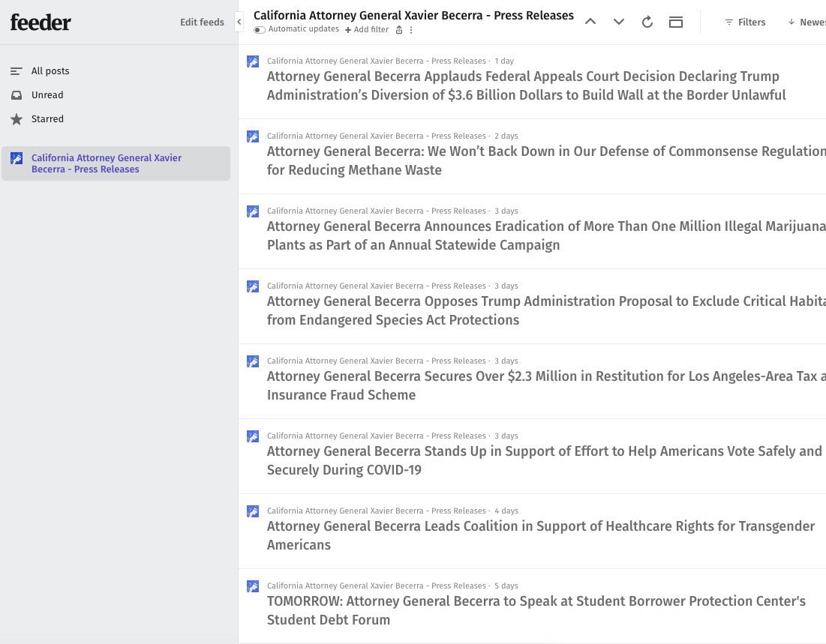
Task: Go to previous post with up chevron
Action: [x=590, y=22]
